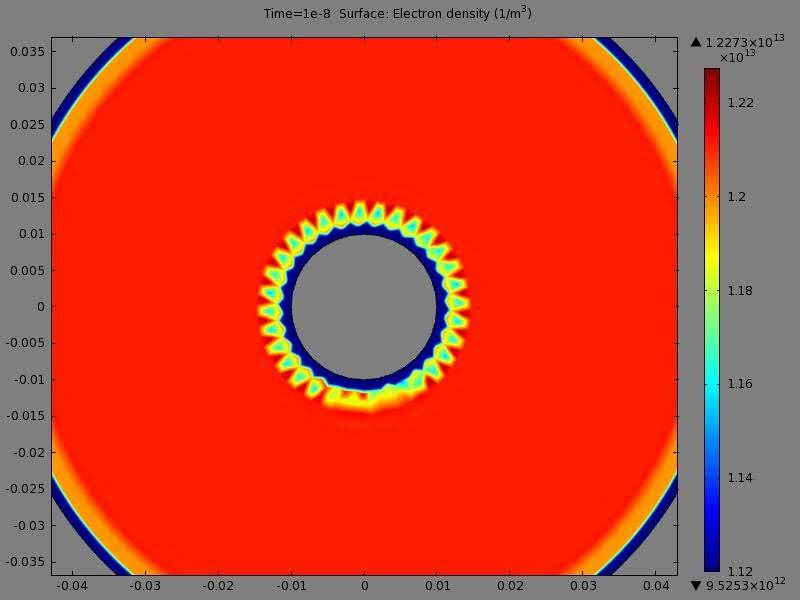Select the maximum value label 1.2273×10^13
Screen dimensions: 800x600
(745, 42)
